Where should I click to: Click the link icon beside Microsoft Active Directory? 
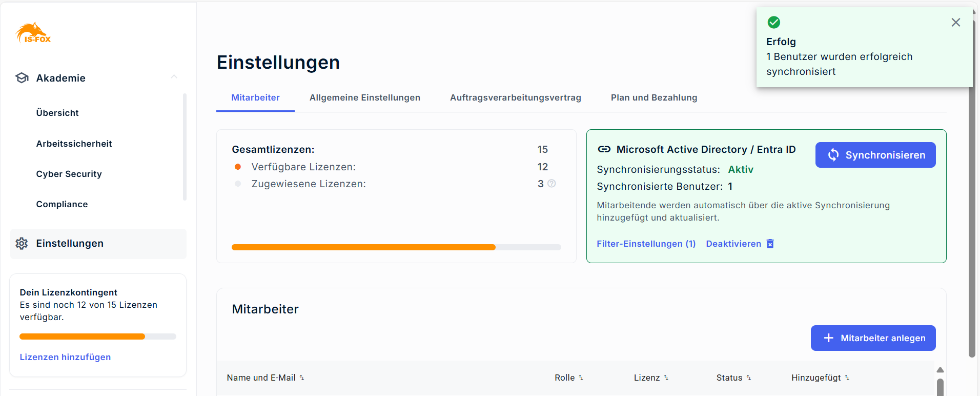(x=604, y=149)
